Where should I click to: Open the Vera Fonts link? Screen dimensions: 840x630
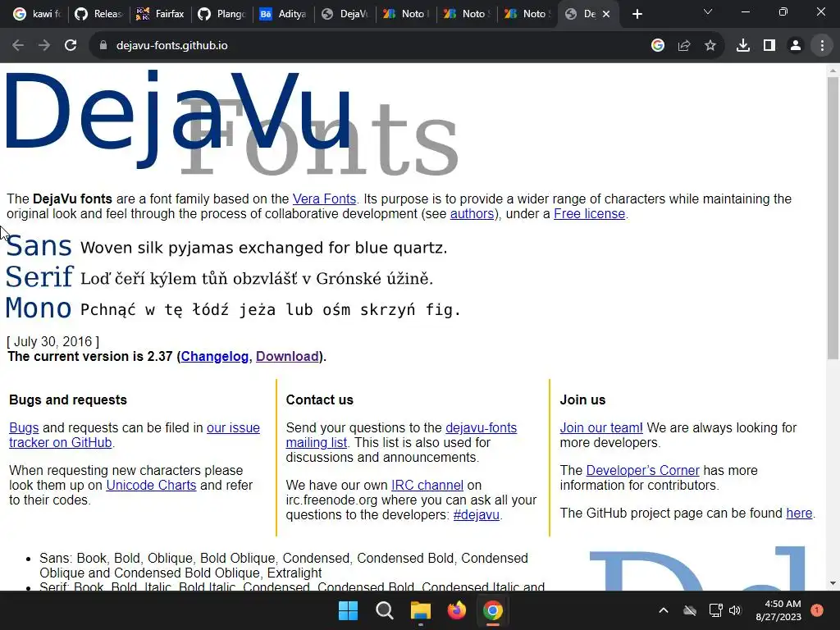tap(324, 199)
